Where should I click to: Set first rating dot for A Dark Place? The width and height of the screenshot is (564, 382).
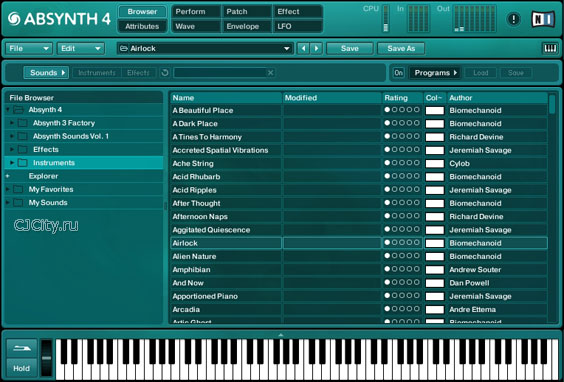387,123
